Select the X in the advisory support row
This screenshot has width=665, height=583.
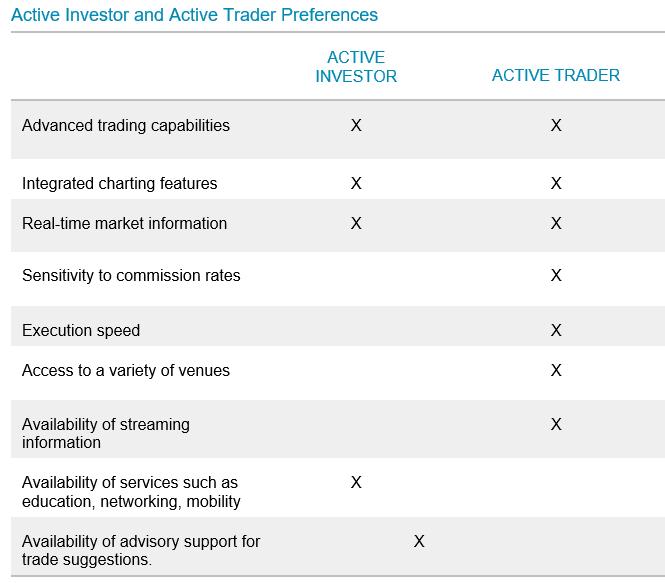point(419,542)
